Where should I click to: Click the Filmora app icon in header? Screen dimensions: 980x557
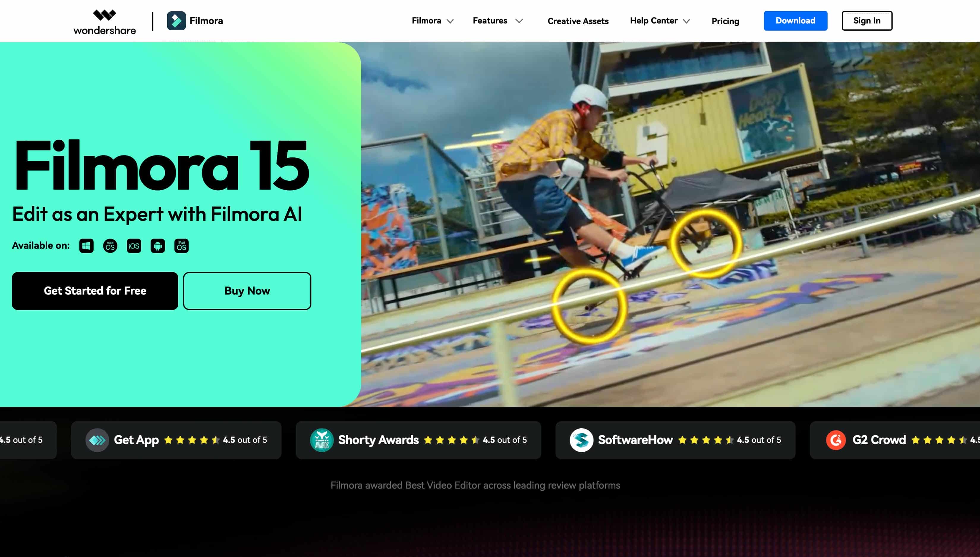tap(176, 21)
